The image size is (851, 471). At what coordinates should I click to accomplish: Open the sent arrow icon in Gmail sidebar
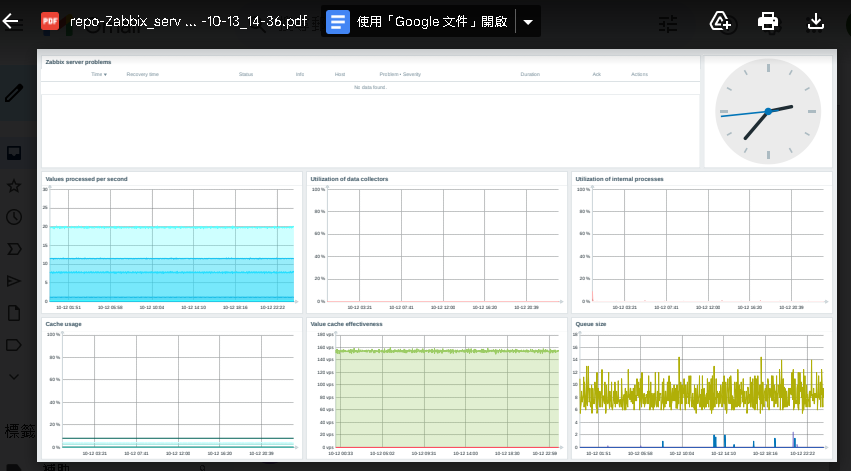click(x=14, y=281)
